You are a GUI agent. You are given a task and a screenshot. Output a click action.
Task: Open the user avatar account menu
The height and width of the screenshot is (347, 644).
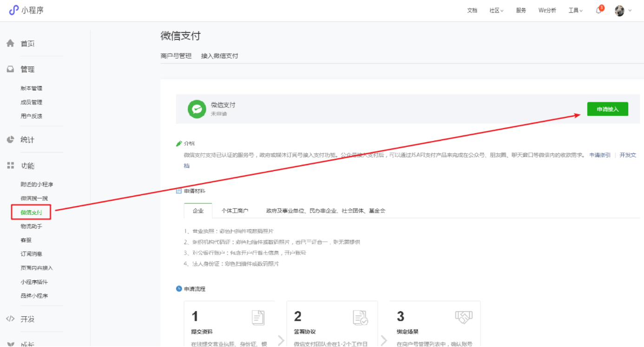click(619, 11)
